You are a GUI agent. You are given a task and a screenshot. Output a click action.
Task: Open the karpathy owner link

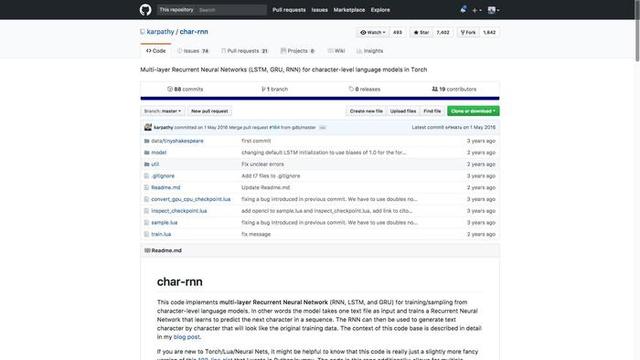click(160, 32)
